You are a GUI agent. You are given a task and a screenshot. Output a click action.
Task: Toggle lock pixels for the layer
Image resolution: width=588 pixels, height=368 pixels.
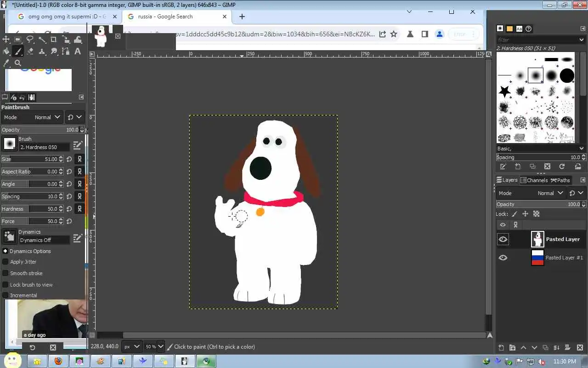(x=514, y=214)
